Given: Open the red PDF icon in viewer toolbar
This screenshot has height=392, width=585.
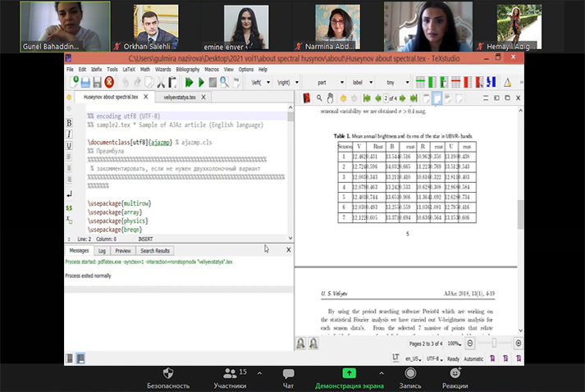Looking at the screenshot, I should pos(307,98).
